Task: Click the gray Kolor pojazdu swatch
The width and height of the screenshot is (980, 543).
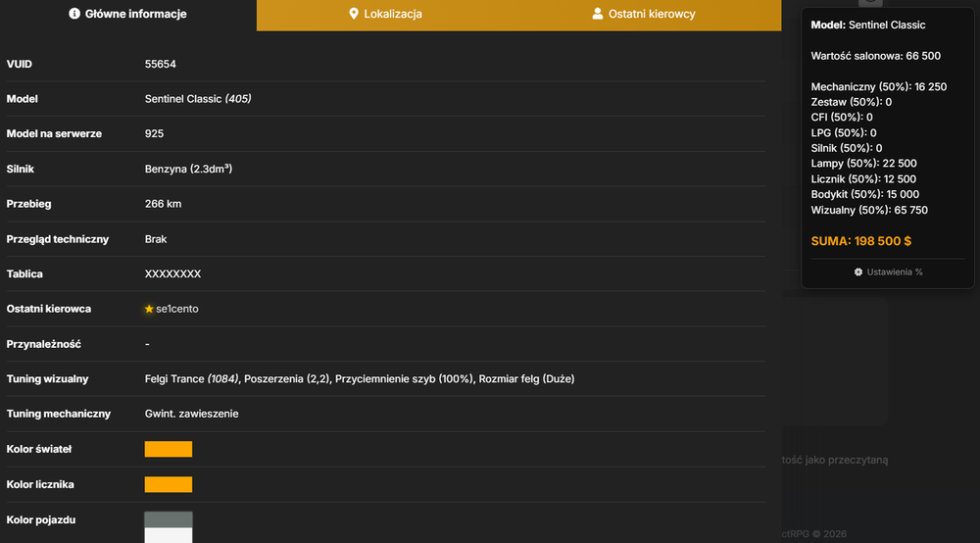Action: [x=169, y=519]
